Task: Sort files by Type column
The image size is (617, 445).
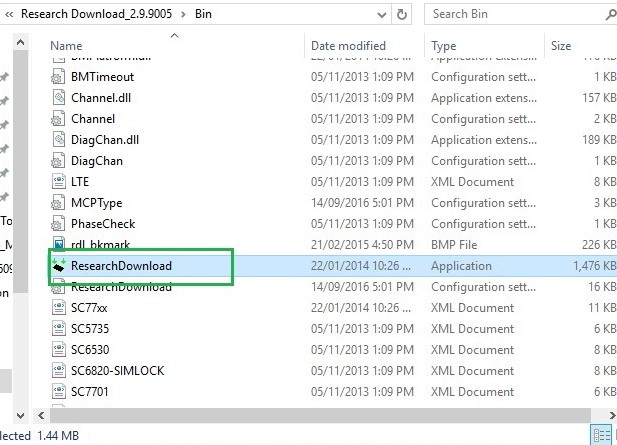Action: pyautogui.click(x=443, y=46)
